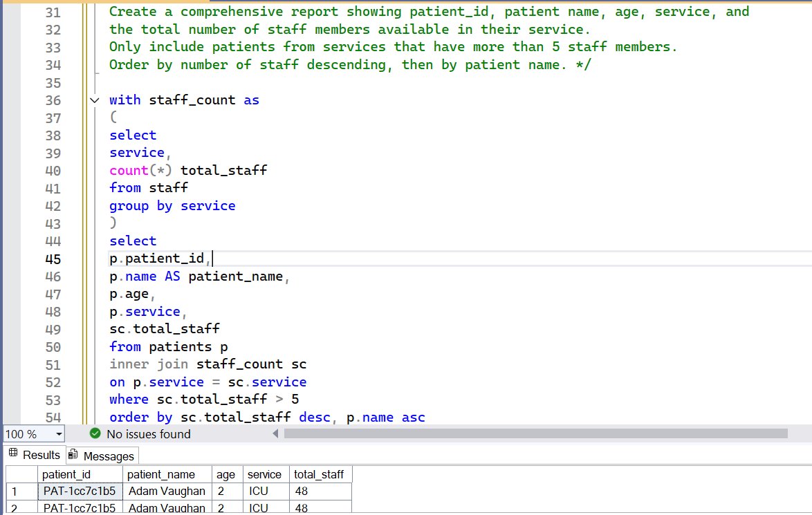
Task: Click 'p.name AS patient_name' on line 46
Action: (196, 277)
